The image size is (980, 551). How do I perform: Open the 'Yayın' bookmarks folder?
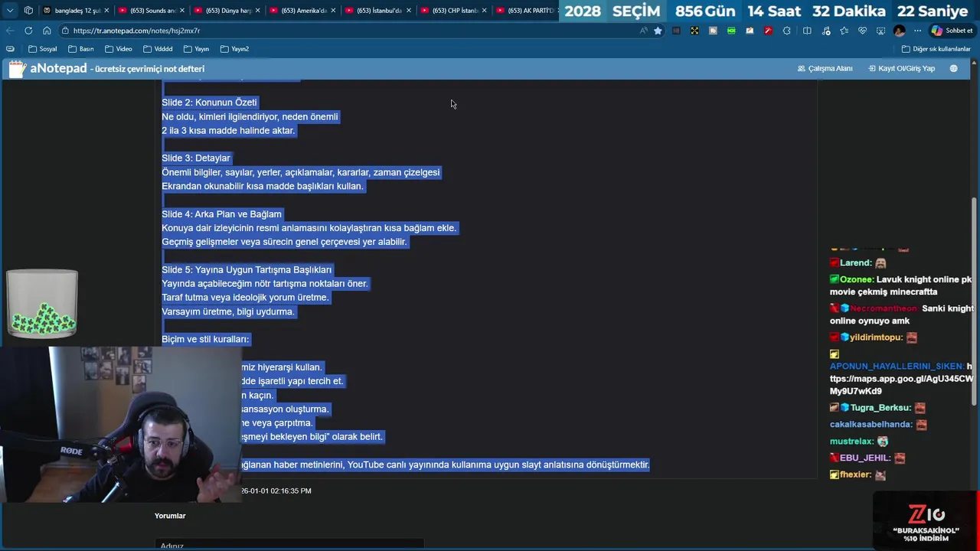(x=196, y=49)
